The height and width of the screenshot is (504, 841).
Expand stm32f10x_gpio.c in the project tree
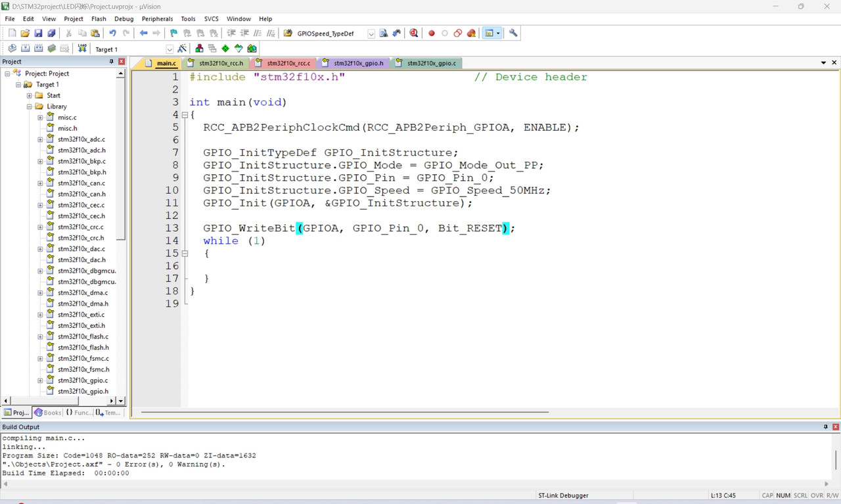(x=40, y=380)
